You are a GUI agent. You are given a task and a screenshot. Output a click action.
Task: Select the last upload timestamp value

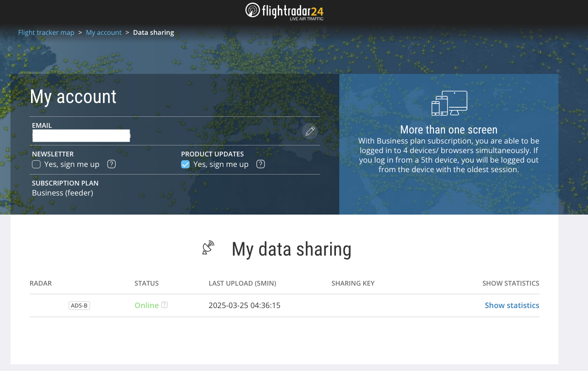[x=244, y=305]
